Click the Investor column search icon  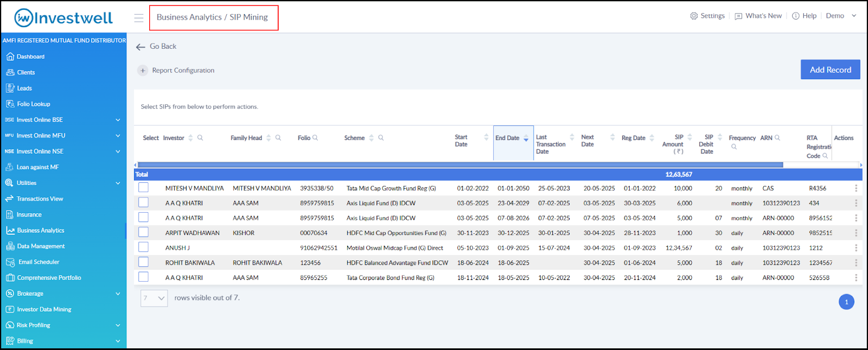tap(200, 138)
